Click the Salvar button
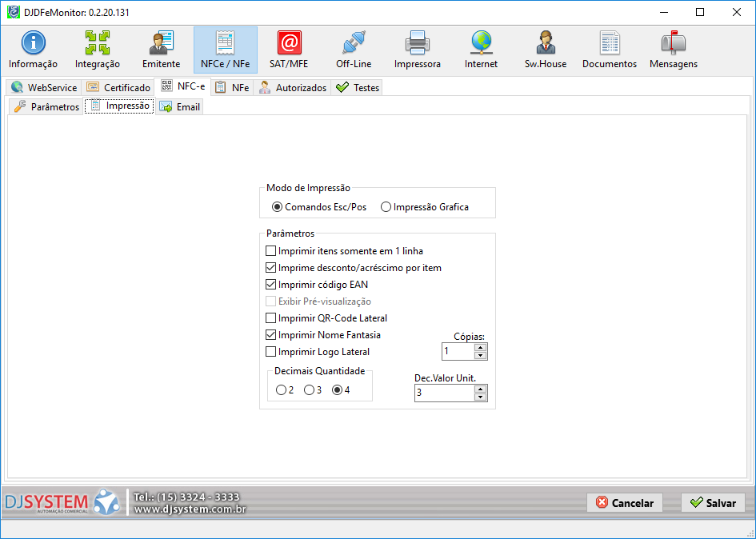This screenshot has width=756, height=539. tap(713, 503)
